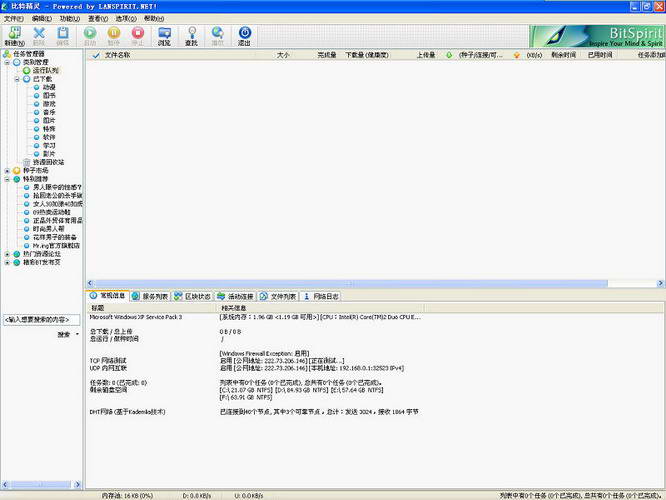666x500 pixels.
Task: Click the 新建 (New task) toolbar icon
Action: [12, 34]
